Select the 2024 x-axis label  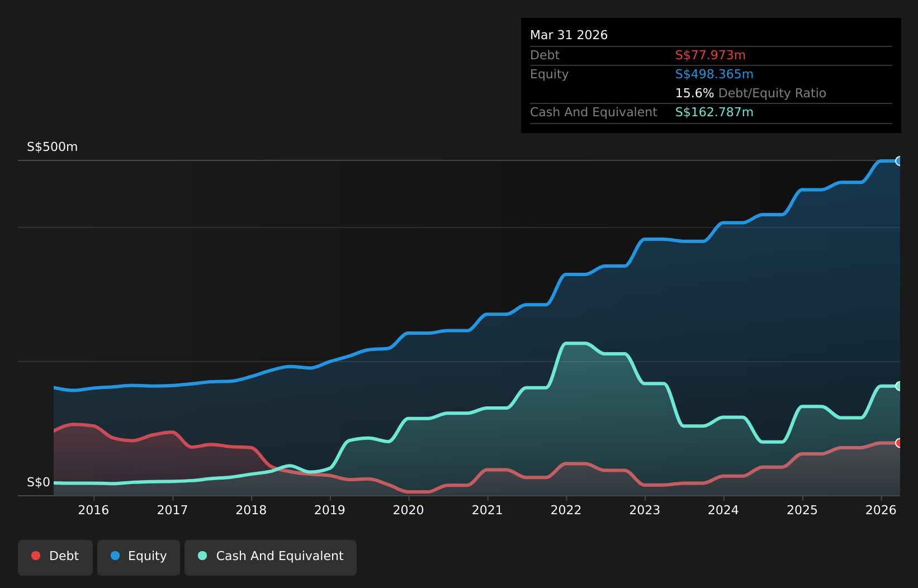click(723, 510)
